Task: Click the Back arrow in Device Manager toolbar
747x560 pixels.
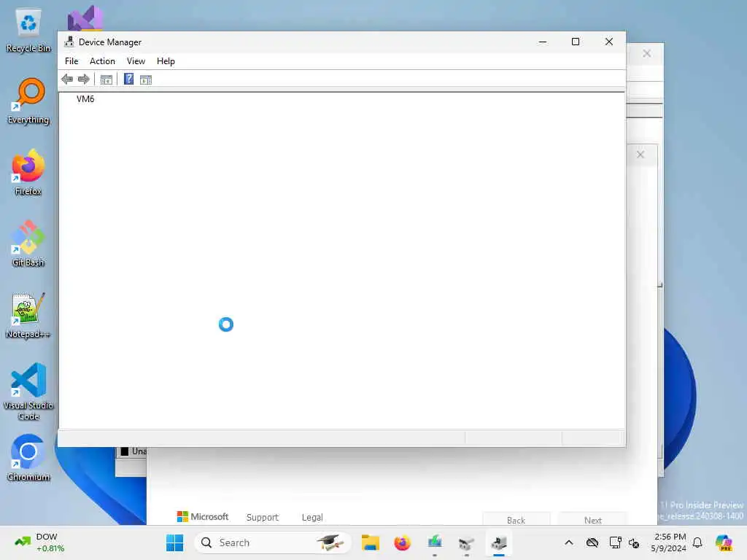Action: [67, 79]
